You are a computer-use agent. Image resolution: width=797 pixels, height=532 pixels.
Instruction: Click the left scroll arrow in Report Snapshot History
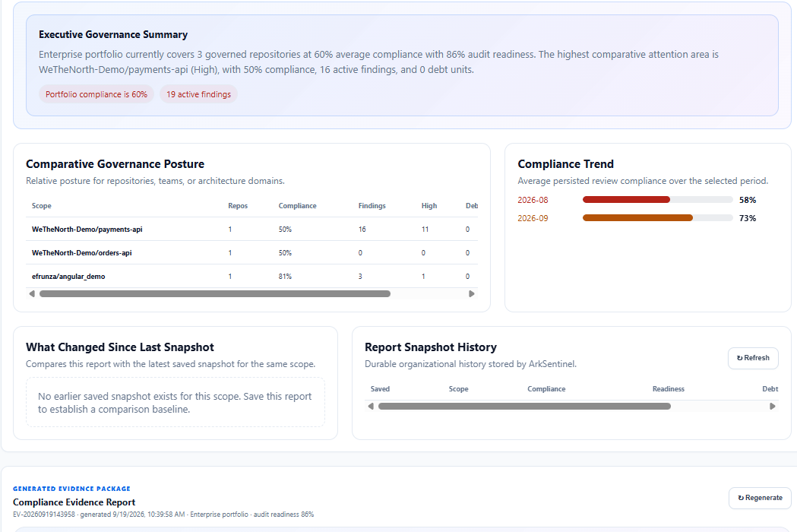(371, 407)
